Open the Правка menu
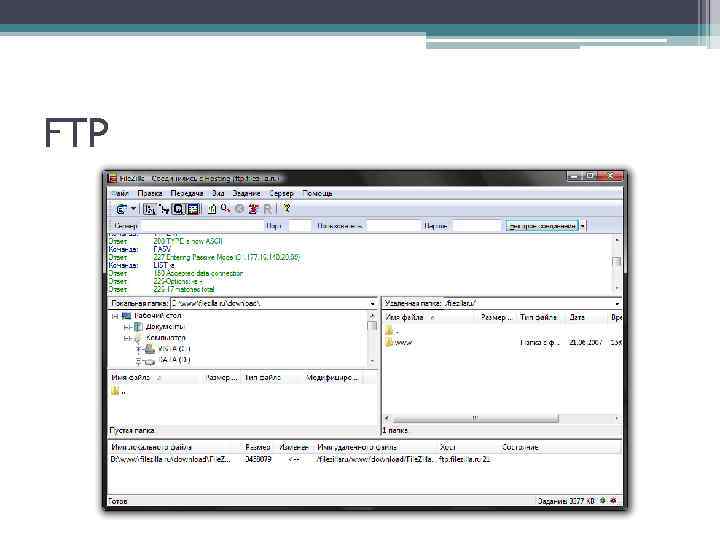Image resolution: width=720 pixels, height=540 pixels. coord(150,194)
